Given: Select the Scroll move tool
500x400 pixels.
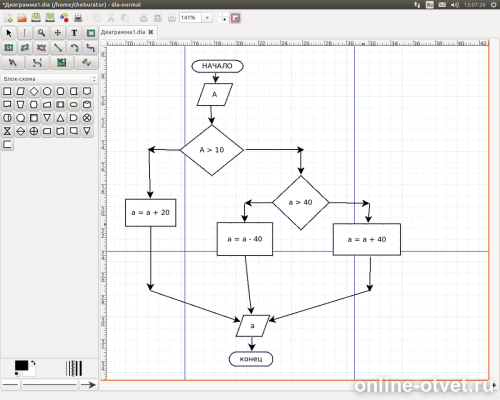Looking at the screenshot, I should pyautogui.click(x=58, y=33).
